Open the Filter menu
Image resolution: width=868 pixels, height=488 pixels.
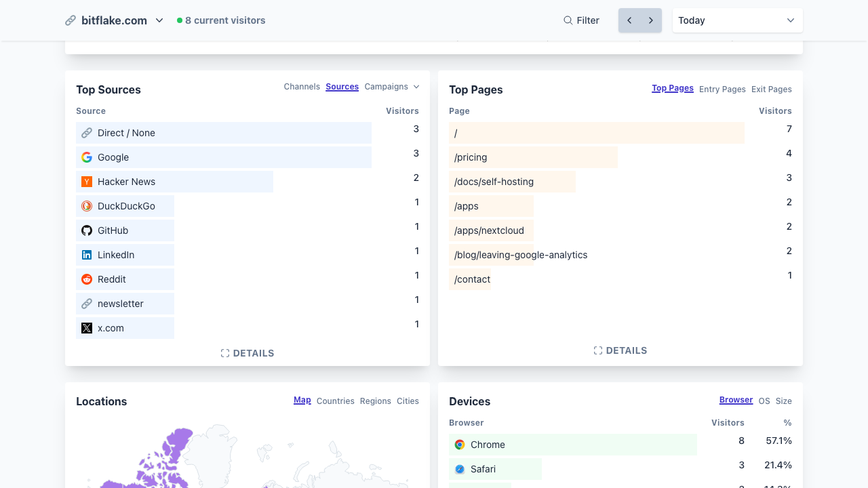click(581, 20)
